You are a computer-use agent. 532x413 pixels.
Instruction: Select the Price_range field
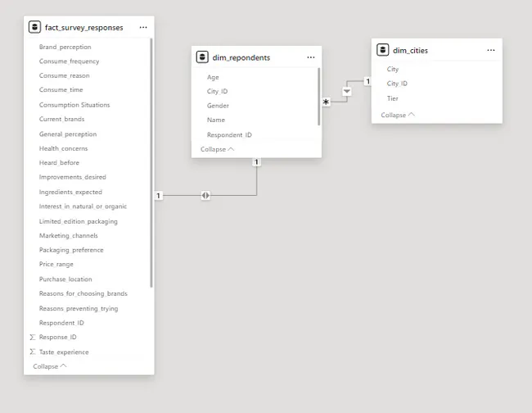point(56,264)
